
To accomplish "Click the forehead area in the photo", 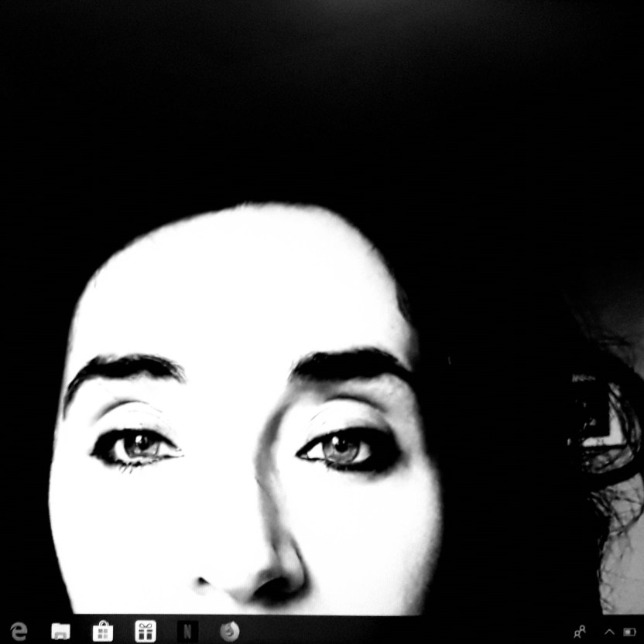I will (x=240, y=286).
